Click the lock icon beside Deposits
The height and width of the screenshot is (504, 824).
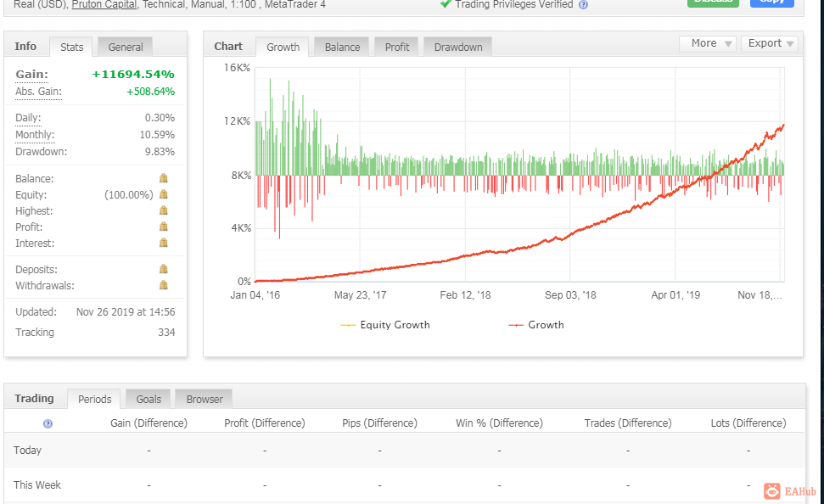(164, 269)
